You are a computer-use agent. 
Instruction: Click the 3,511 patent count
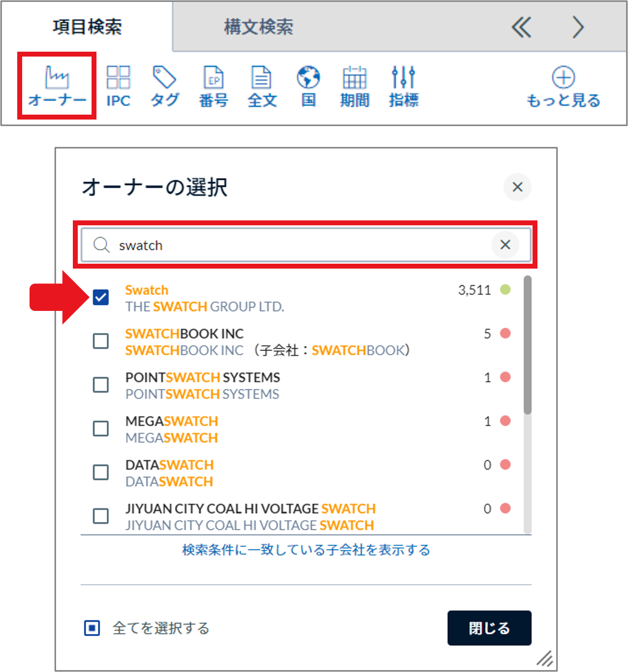tap(474, 290)
